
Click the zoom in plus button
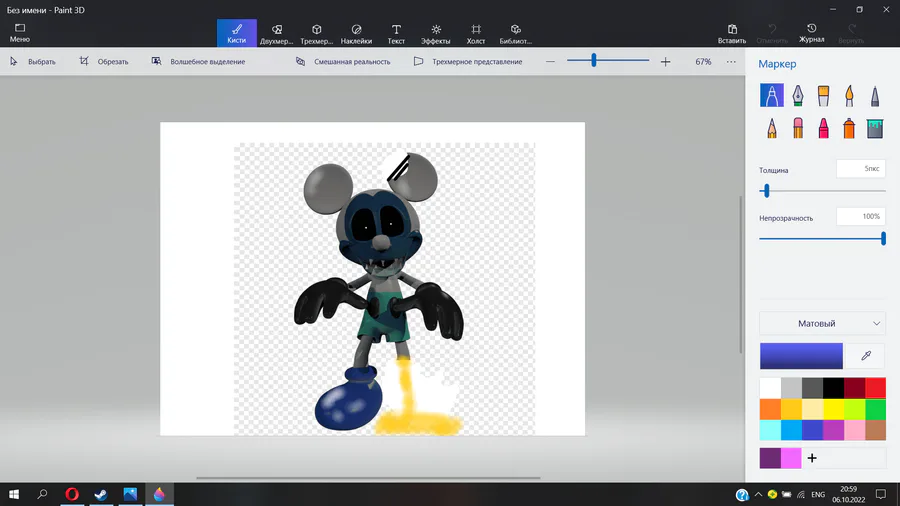(665, 61)
